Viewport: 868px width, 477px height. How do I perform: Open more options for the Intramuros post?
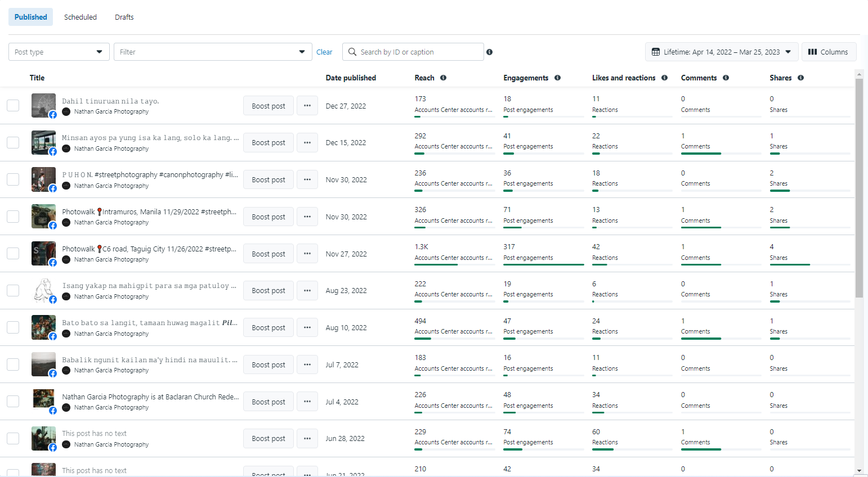click(307, 217)
